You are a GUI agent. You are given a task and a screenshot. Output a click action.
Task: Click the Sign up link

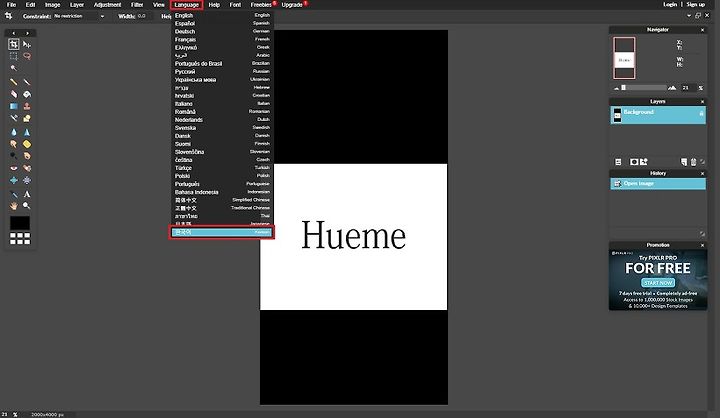click(x=696, y=4)
